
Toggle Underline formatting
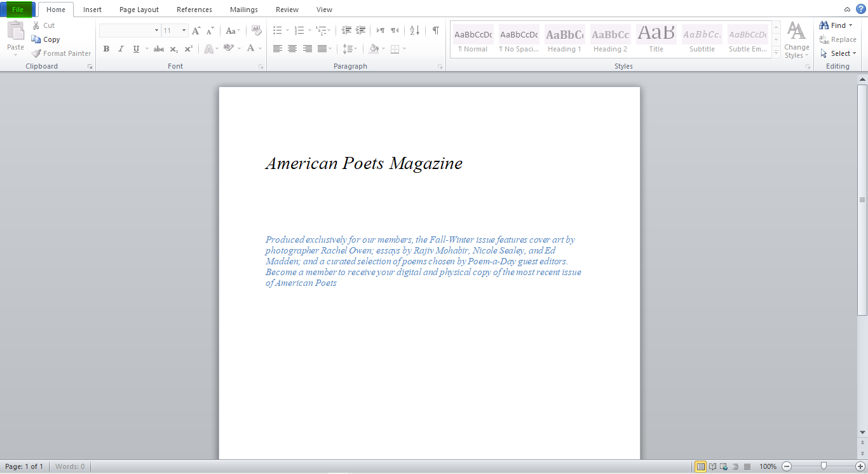coord(136,49)
